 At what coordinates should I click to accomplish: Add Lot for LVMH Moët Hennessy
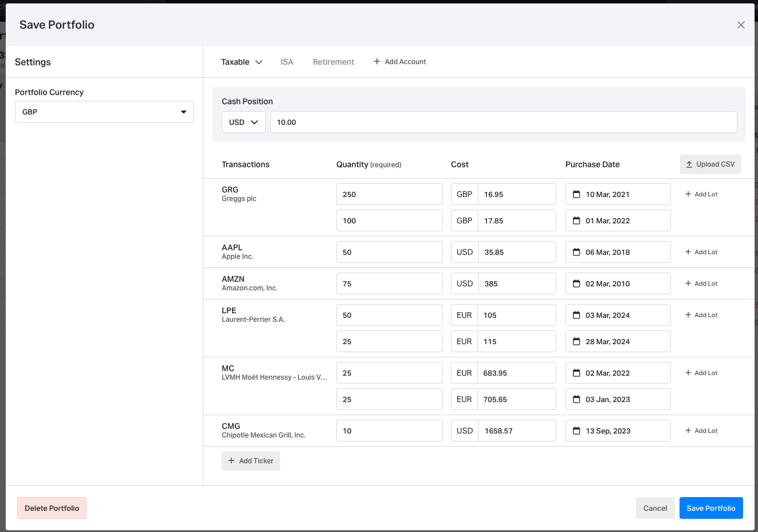pos(701,373)
